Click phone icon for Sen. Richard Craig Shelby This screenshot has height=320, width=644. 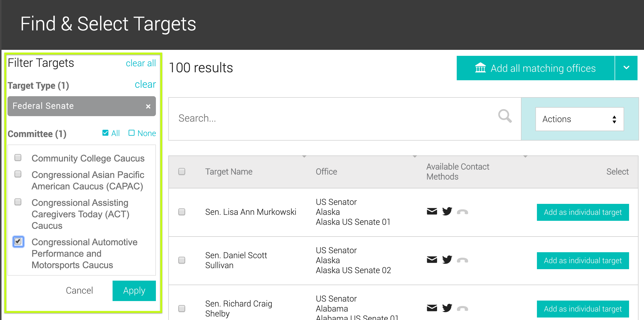coord(462,309)
